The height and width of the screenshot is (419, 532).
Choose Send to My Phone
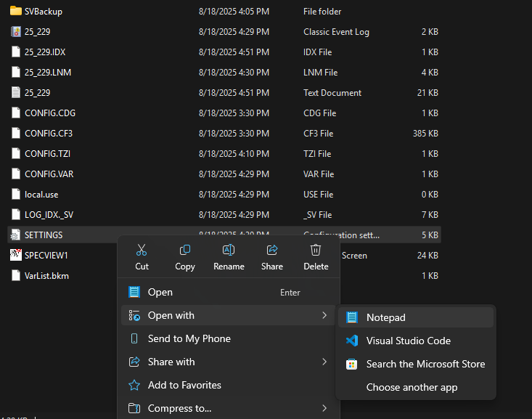(189, 338)
